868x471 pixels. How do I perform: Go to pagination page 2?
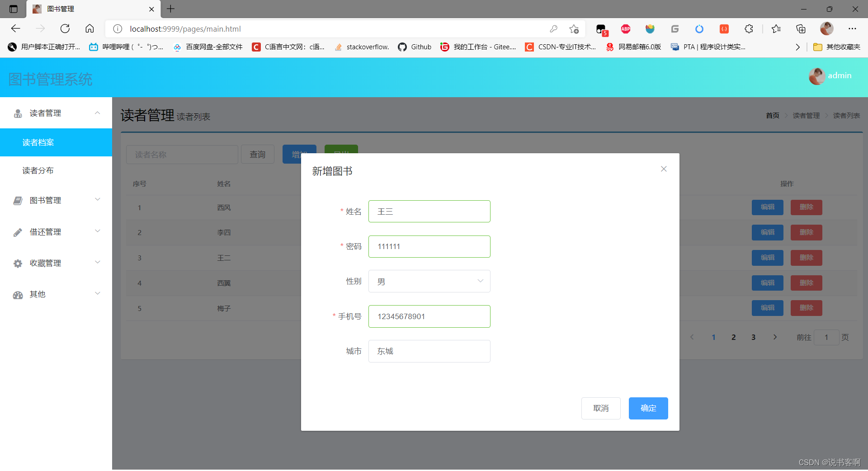click(733, 337)
